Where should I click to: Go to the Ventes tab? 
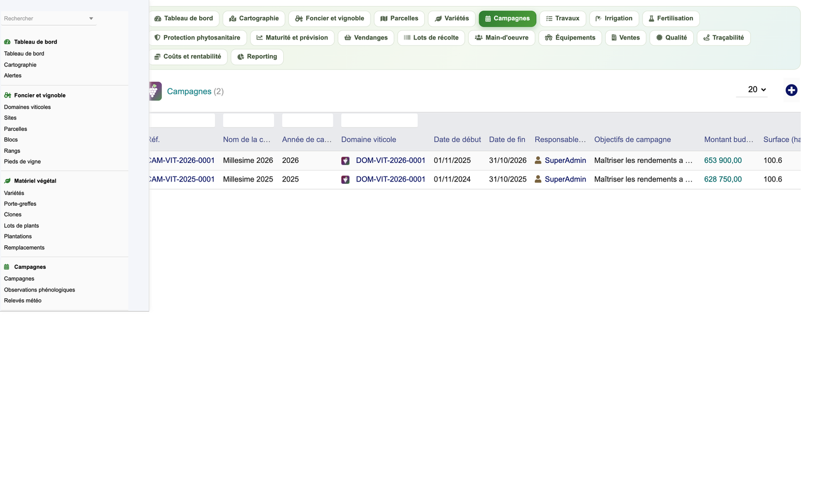[x=625, y=38]
